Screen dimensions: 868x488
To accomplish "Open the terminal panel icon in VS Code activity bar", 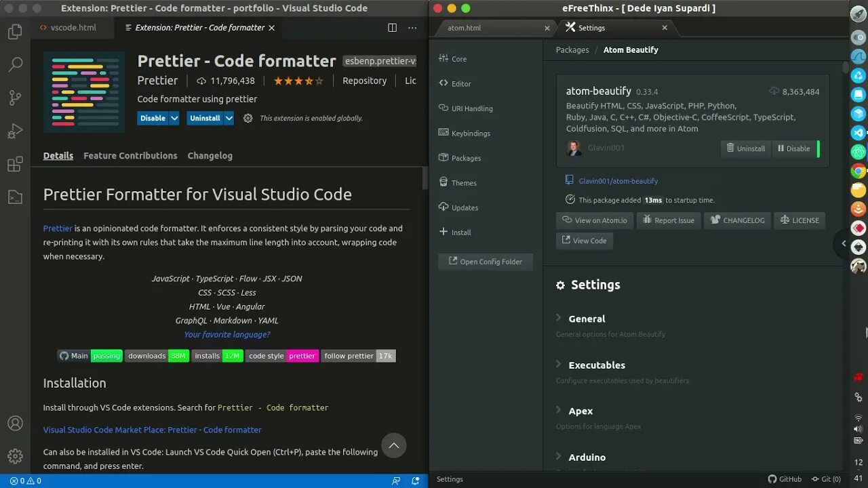I will pos(15,197).
